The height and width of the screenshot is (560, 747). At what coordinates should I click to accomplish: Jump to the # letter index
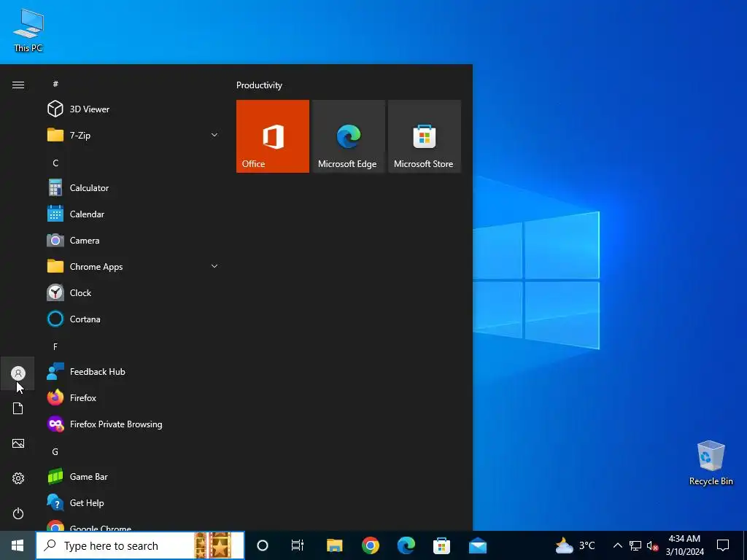point(55,84)
